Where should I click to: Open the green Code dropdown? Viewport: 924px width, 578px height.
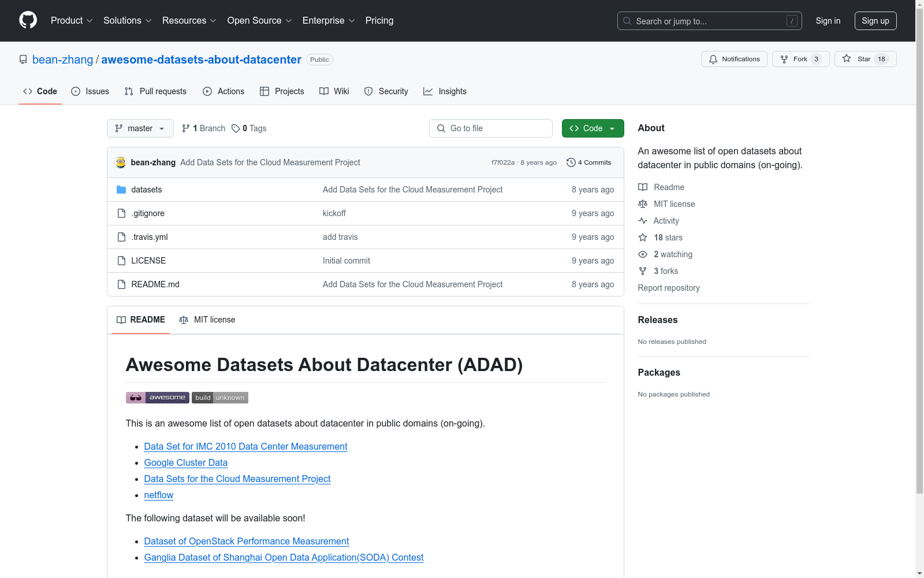click(x=593, y=128)
